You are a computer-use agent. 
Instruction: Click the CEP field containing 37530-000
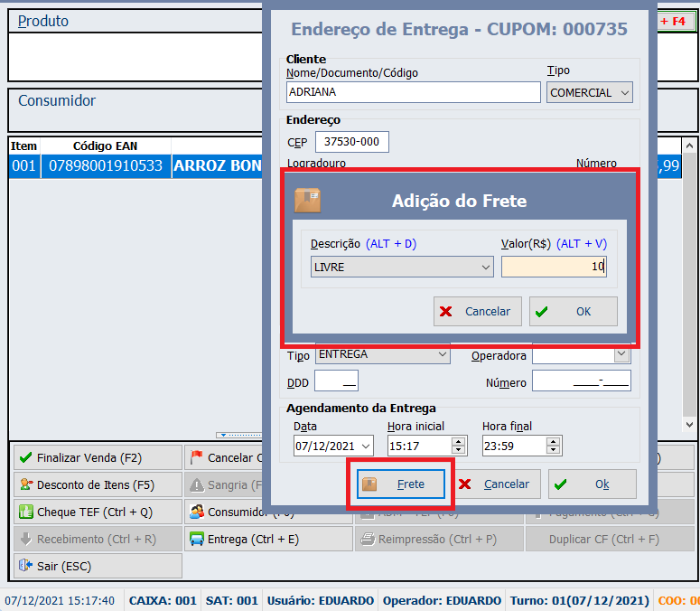coord(350,142)
